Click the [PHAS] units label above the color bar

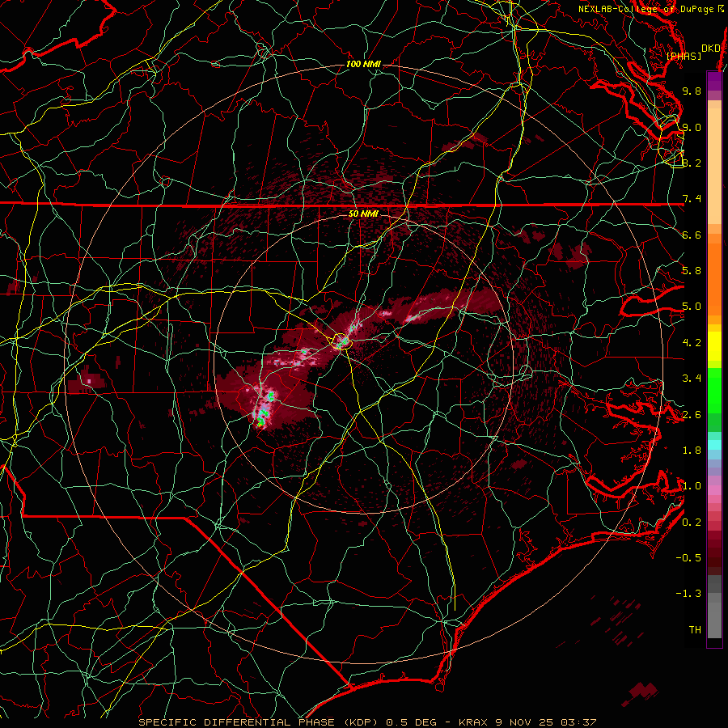tap(684, 57)
